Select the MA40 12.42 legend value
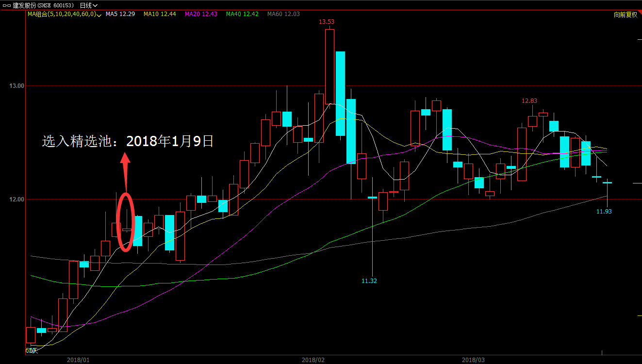642x364 pixels. tap(242, 14)
